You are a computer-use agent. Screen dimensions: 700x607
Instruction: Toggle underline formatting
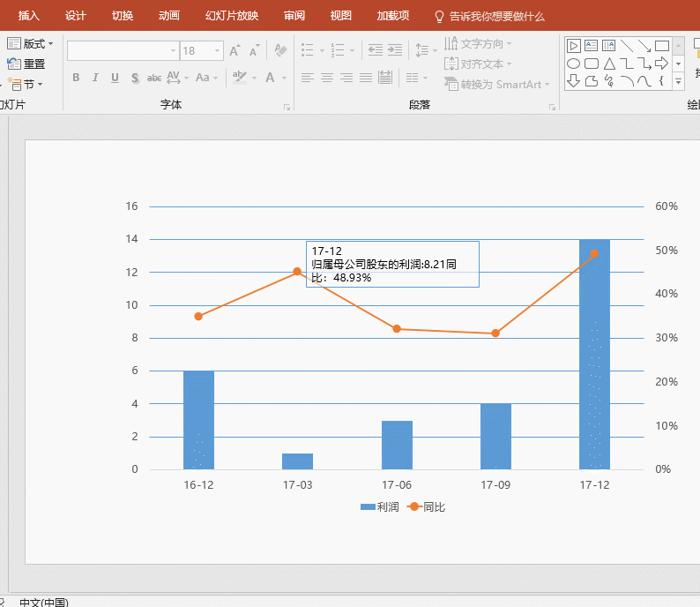pos(115,78)
